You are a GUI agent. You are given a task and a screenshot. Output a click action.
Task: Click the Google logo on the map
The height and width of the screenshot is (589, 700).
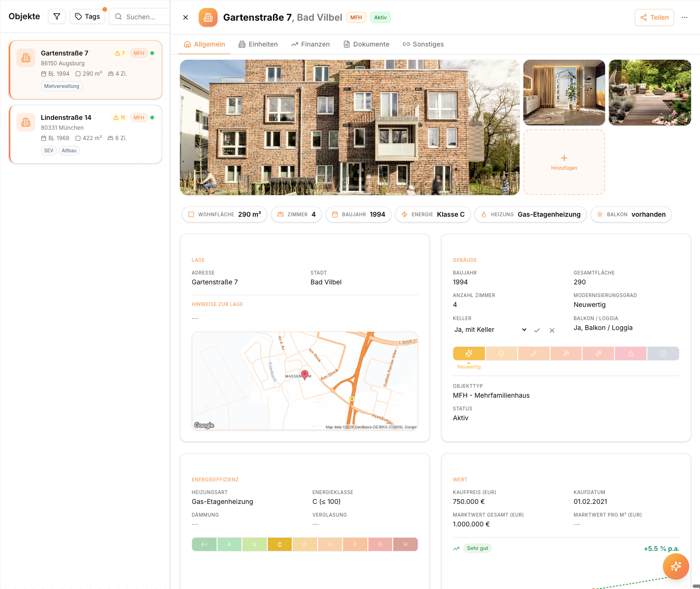pyautogui.click(x=204, y=425)
